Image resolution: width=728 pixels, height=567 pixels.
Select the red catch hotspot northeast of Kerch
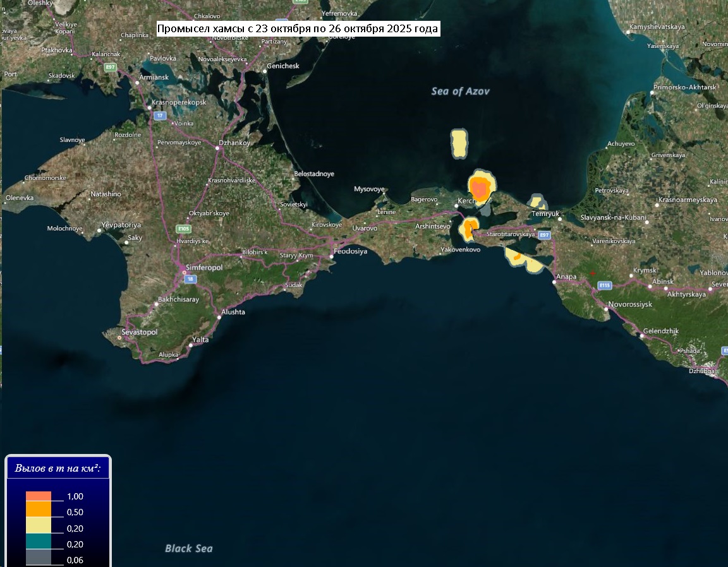click(x=480, y=189)
